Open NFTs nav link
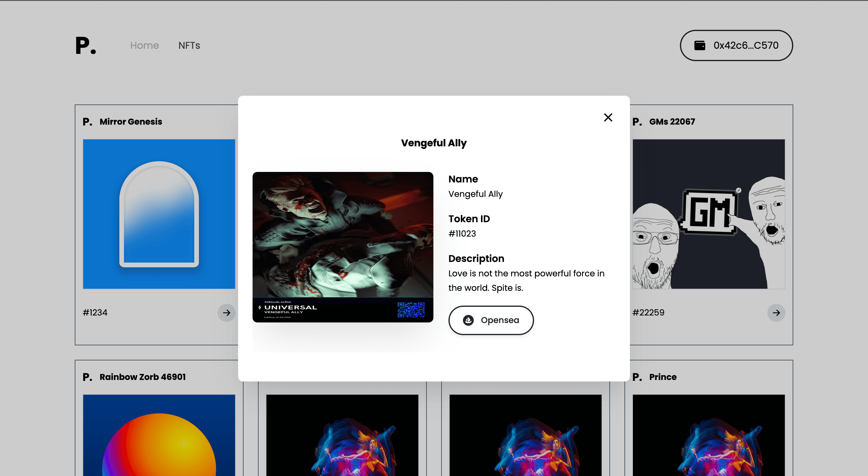This screenshot has height=476, width=868. (x=189, y=45)
